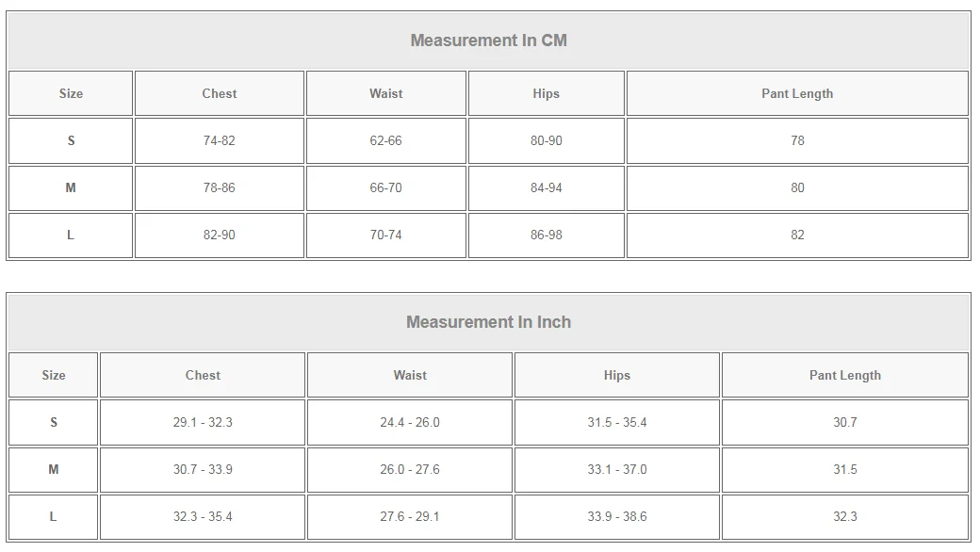Click Pant Length header in CM table
Screen dimensions: 980x552
tap(797, 93)
